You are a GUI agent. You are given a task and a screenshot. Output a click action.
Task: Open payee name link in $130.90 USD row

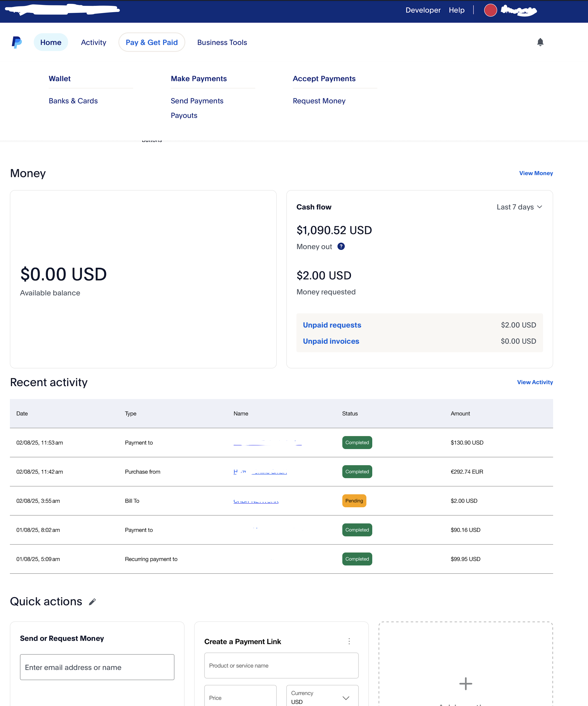tap(267, 443)
